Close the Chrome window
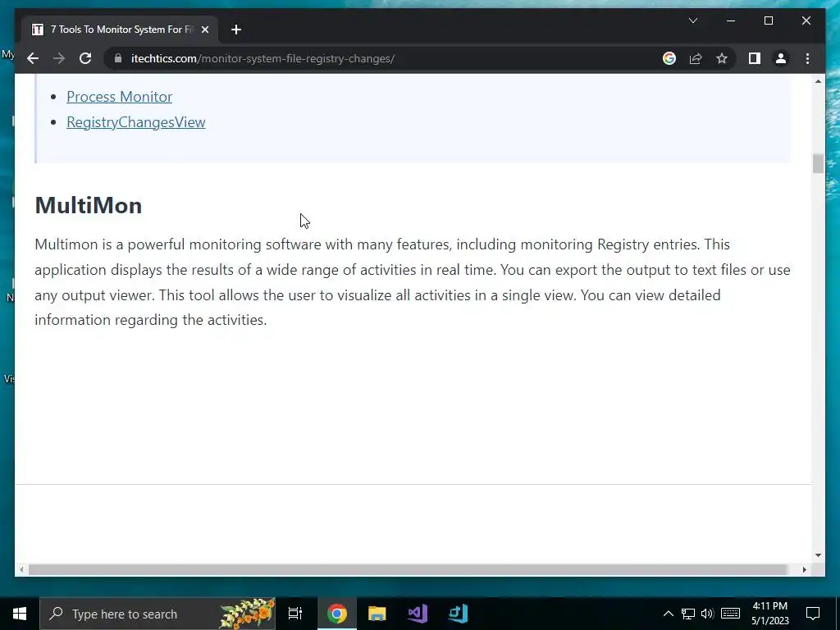The width and height of the screenshot is (840, 630). [x=806, y=21]
